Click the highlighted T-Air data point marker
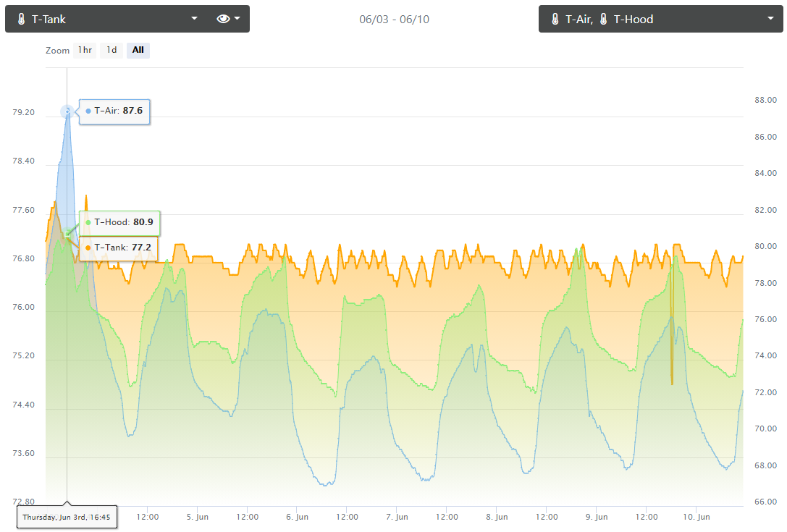The height and width of the screenshot is (532, 787). point(67,111)
